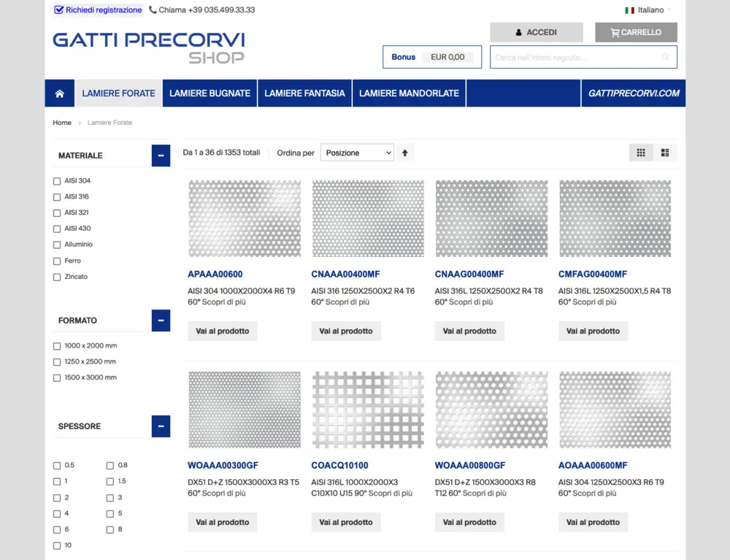This screenshot has height=560, width=730.
Task: Check thickness 0.5 filter
Action: [57, 466]
